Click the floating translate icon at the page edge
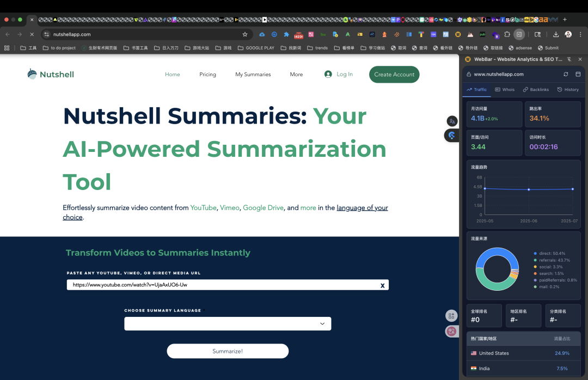The height and width of the screenshot is (380, 588). pyautogui.click(x=452, y=121)
